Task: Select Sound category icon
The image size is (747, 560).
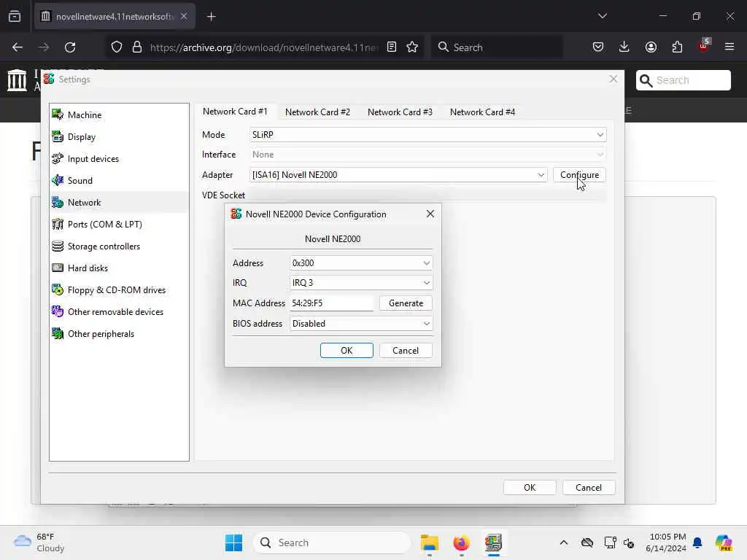Action: [58, 181]
